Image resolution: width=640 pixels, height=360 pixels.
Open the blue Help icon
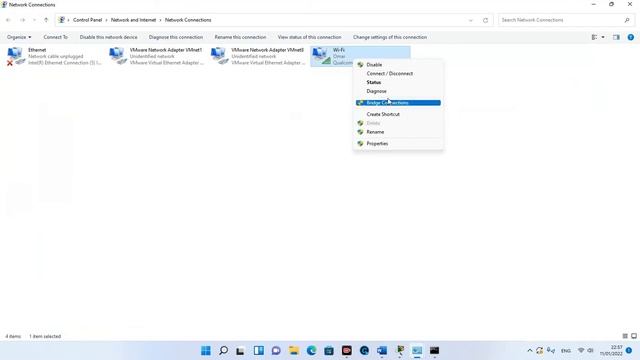(x=631, y=37)
